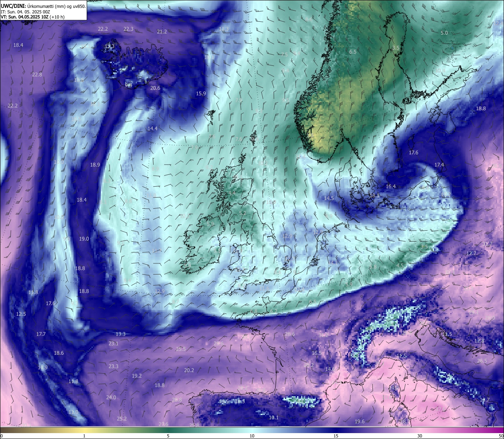Click the 'UWC/DINI: Úrkomumætti (mm) og uv850.' title

coord(43,6)
